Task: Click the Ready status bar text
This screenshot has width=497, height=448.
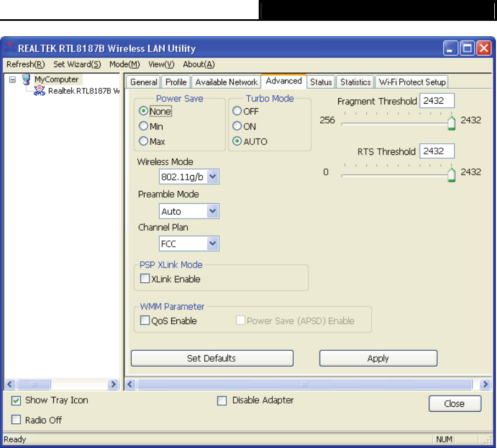Action: (15, 439)
